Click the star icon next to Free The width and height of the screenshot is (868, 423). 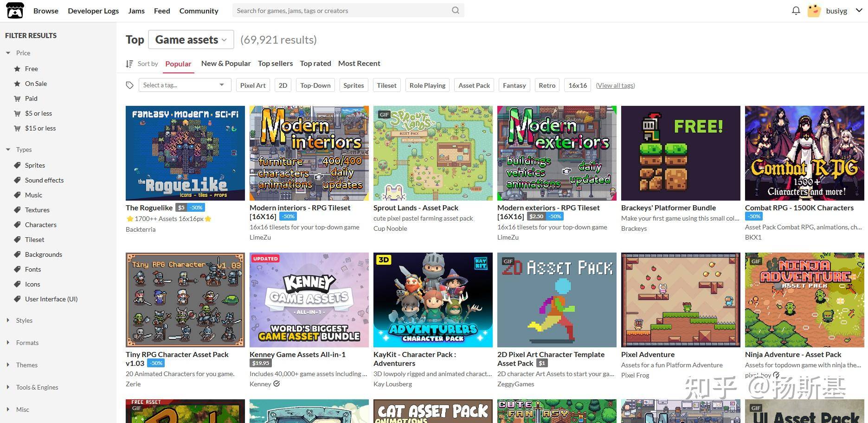(x=17, y=69)
